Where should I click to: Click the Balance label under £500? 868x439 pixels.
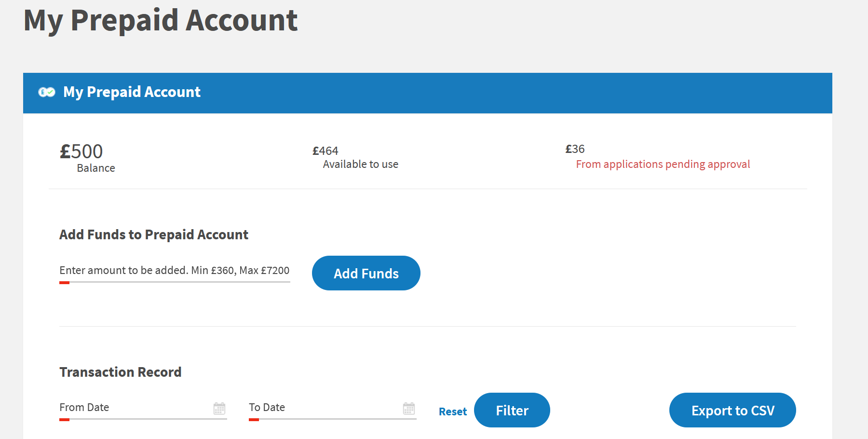96,168
